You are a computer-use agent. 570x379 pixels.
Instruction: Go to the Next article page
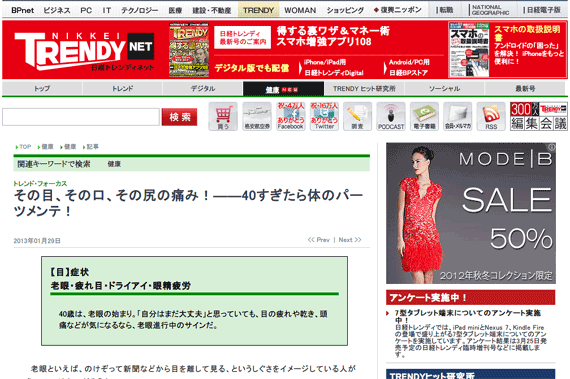[350, 240]
